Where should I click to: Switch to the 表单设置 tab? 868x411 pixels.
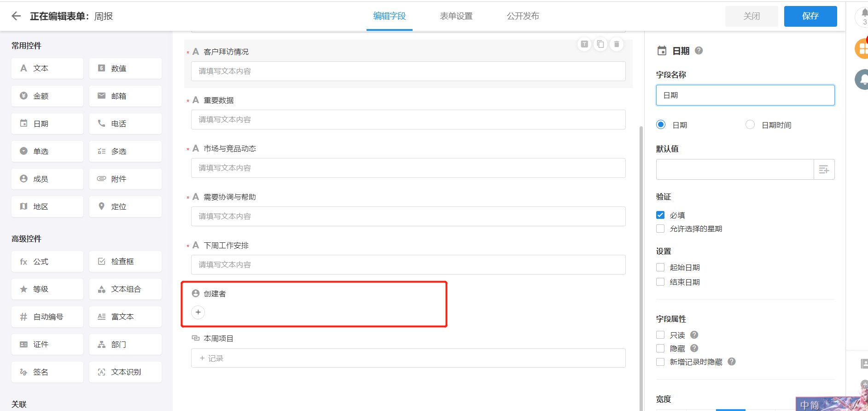(456, 16)
